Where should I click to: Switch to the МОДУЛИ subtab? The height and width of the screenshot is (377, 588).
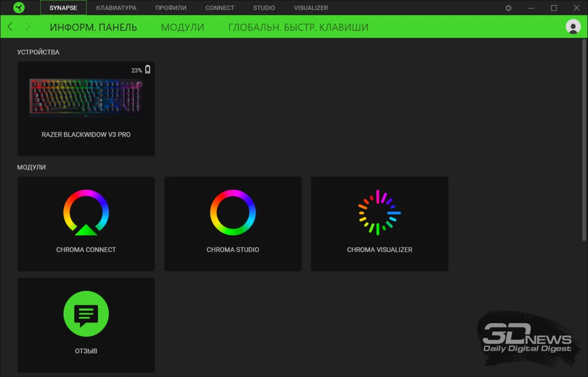[182, 27]
